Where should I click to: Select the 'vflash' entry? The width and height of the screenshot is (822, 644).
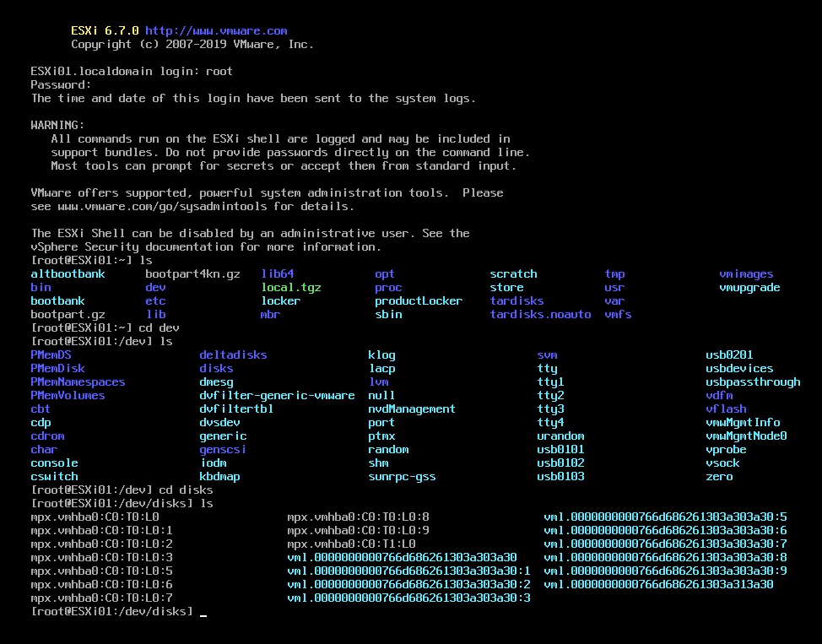point(726,409)
